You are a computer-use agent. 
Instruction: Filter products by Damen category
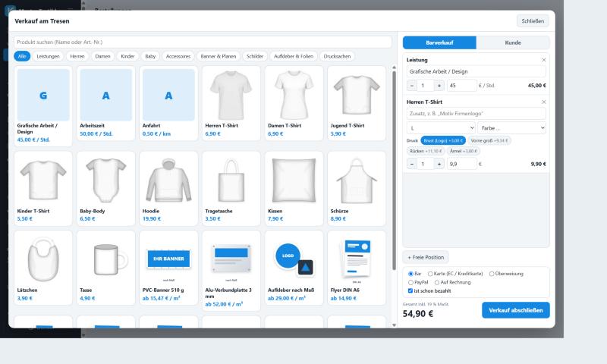pyautogui.click(x=102, y=56)
